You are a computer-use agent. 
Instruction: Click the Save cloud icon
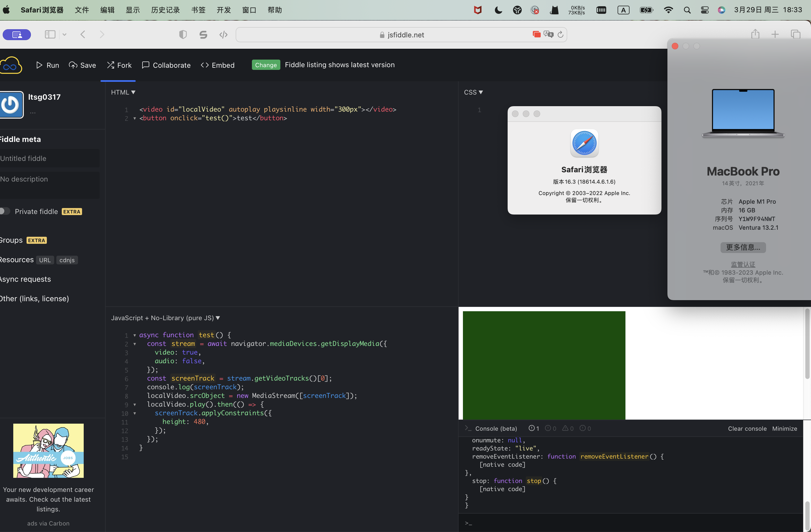click(73, 65)
